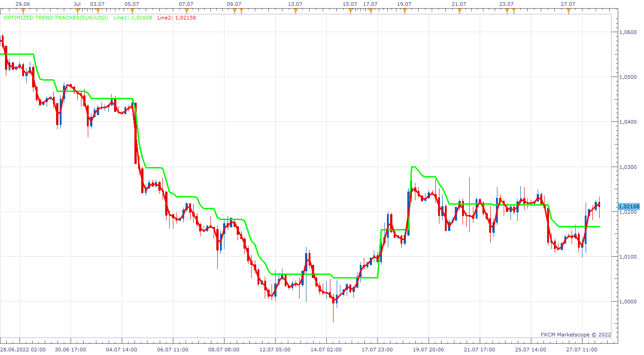Click the orange event marker under 29.06
This screenshot has height=355, width=644.
(23, 11)
